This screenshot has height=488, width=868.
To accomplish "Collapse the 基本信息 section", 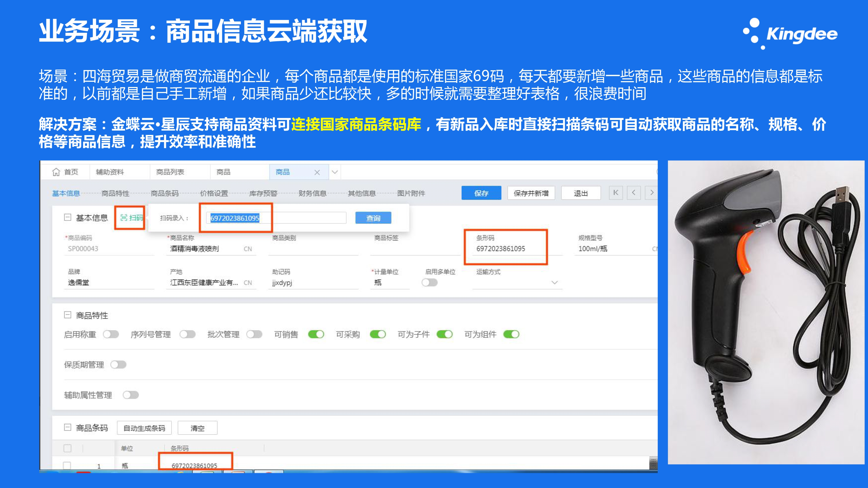I will coord(67,218).
